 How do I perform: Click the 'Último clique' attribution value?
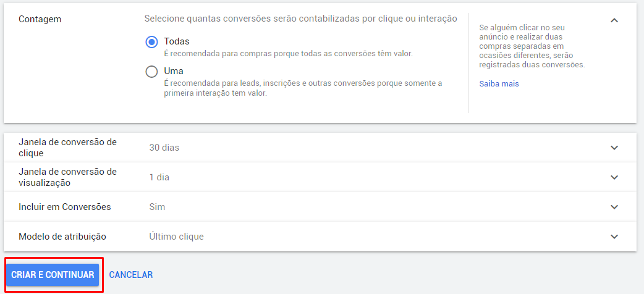(176, 237)
